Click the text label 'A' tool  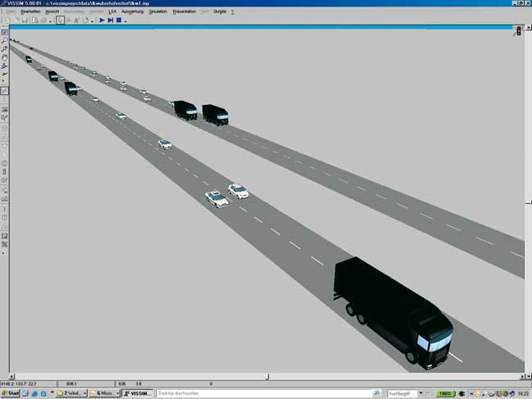(76, 20)
